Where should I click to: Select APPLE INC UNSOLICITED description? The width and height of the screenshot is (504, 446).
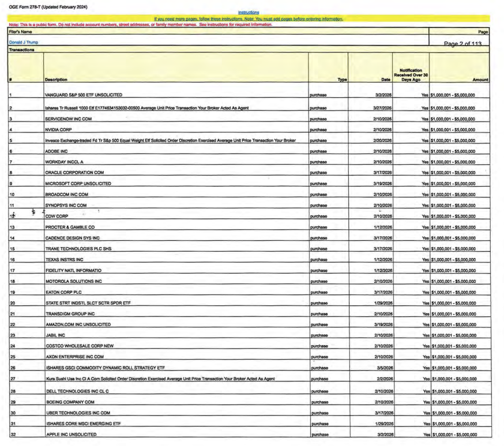(72, 434)
